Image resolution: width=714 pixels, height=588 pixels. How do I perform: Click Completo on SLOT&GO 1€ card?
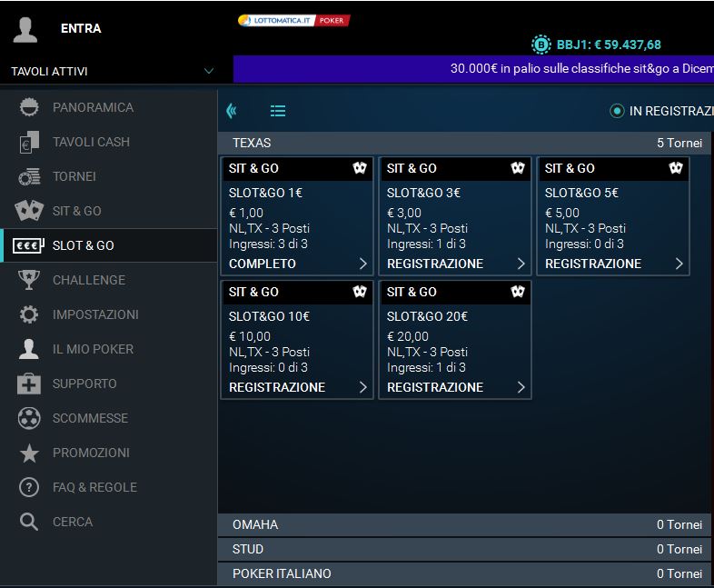(x=263, y=264)
